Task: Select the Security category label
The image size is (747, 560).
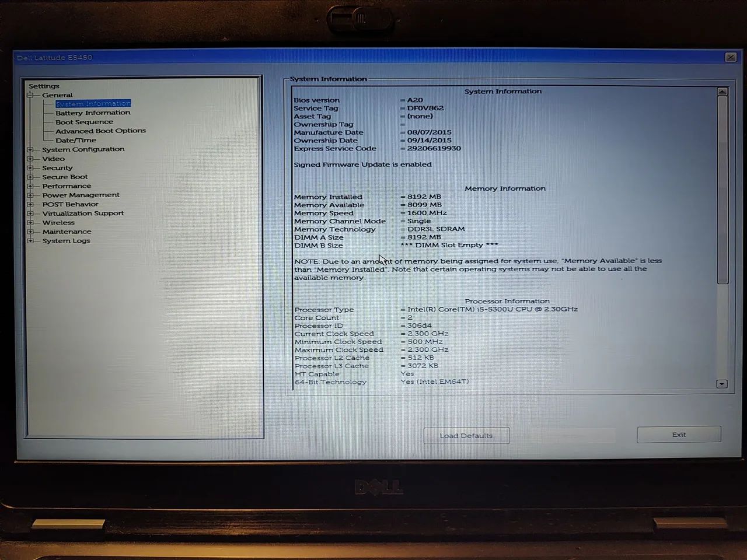Action: 57,168
